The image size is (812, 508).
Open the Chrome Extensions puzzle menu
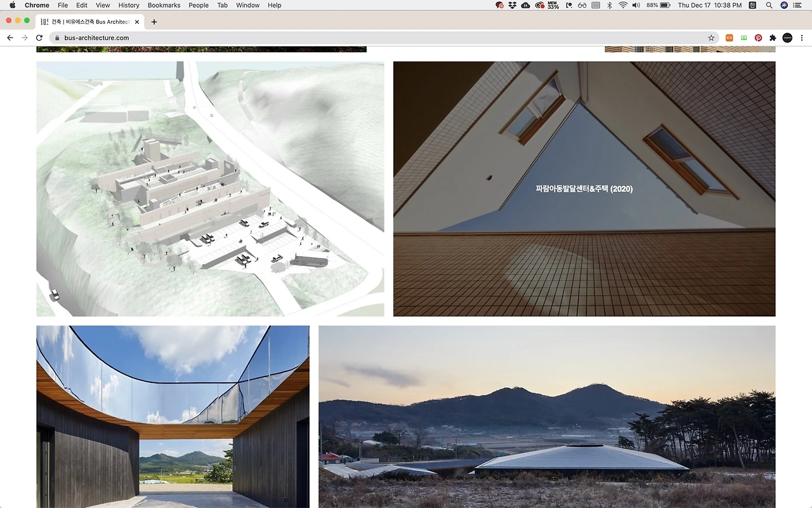click(x=773, y=38)
